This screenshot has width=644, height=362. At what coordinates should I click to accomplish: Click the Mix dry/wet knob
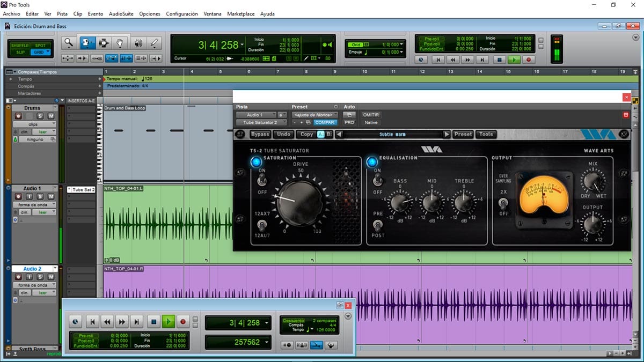593,180
